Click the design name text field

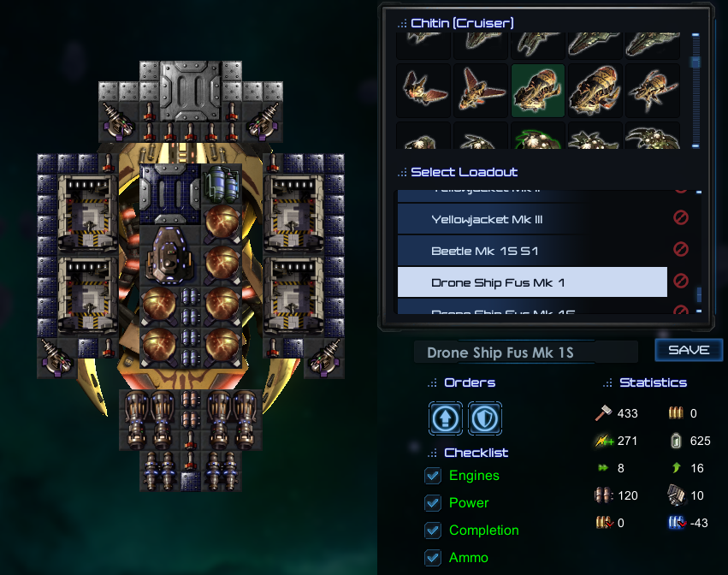tap(525, 353)
